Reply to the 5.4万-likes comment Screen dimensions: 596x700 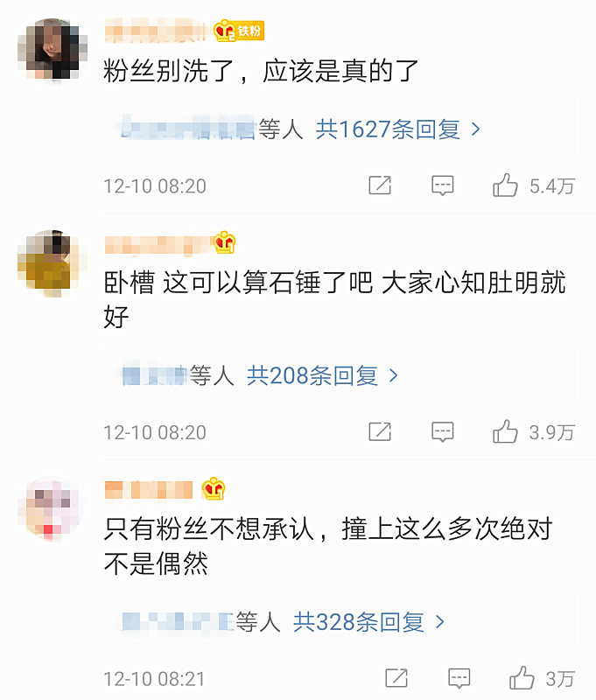pos(443,185)
